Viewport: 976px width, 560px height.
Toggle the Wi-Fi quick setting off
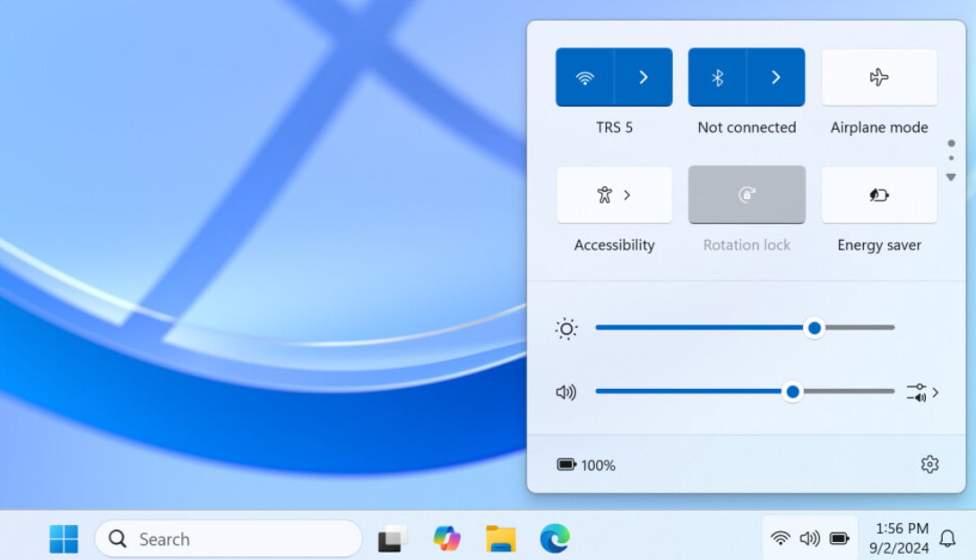[584, 78]
